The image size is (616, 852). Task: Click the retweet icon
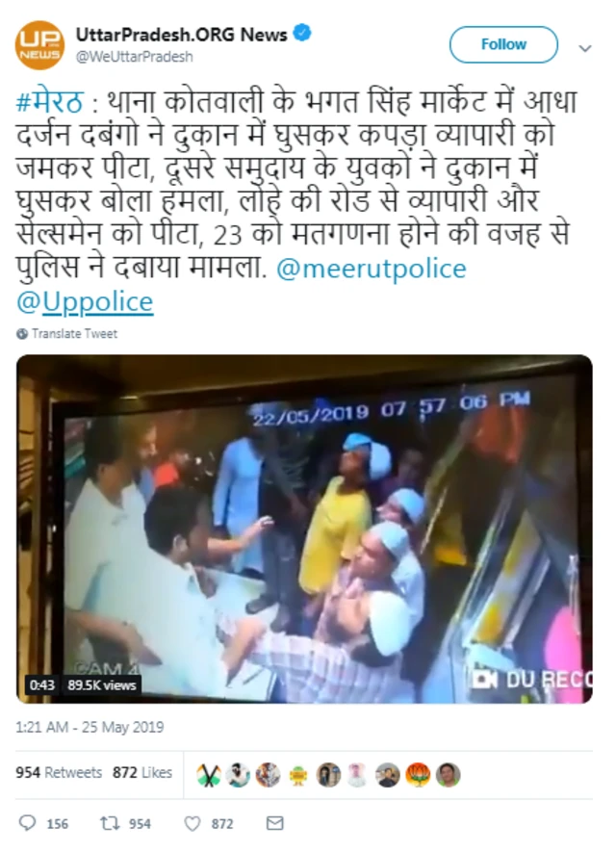pos(111,823)
